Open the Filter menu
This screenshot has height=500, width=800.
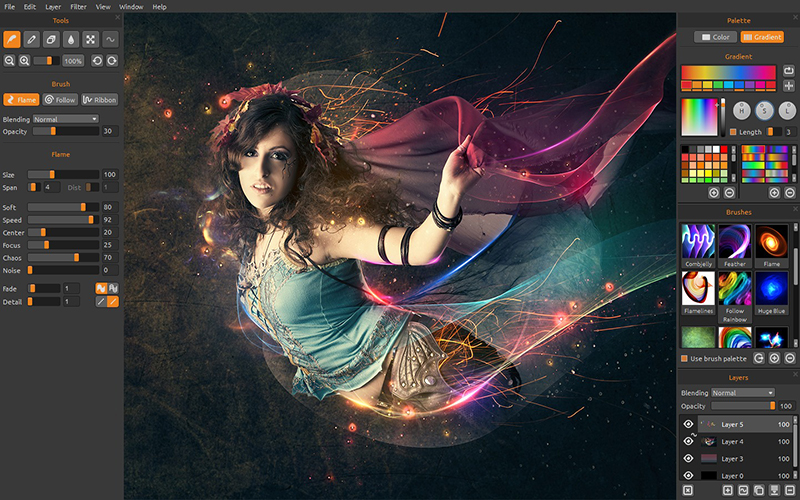point(78,7)
